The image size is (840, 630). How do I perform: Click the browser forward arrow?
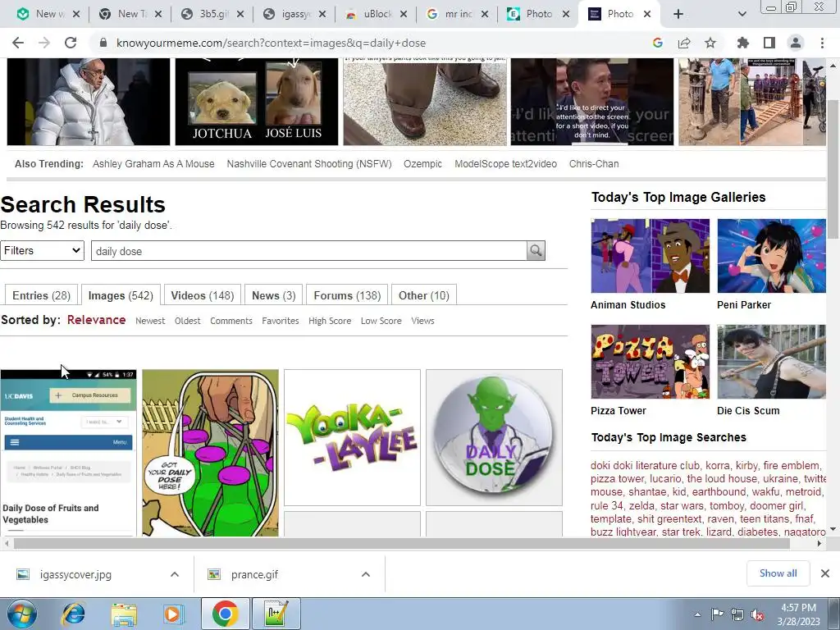tap(44, 43)
